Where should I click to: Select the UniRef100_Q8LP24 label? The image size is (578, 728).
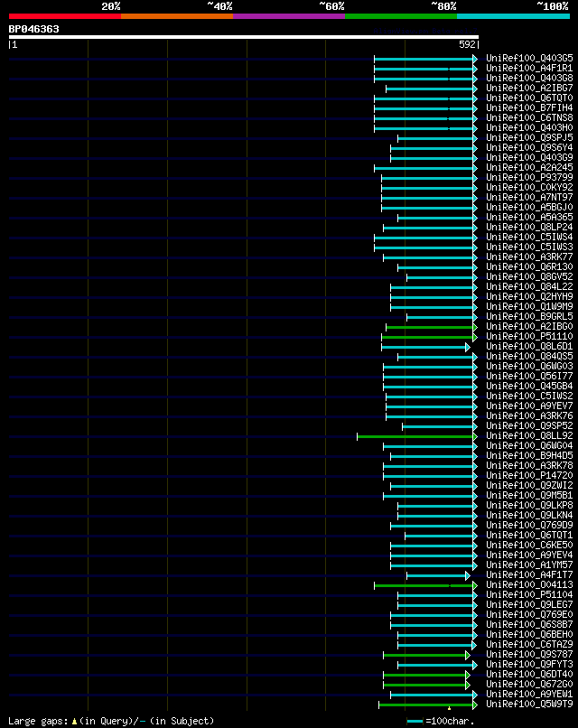529,227
